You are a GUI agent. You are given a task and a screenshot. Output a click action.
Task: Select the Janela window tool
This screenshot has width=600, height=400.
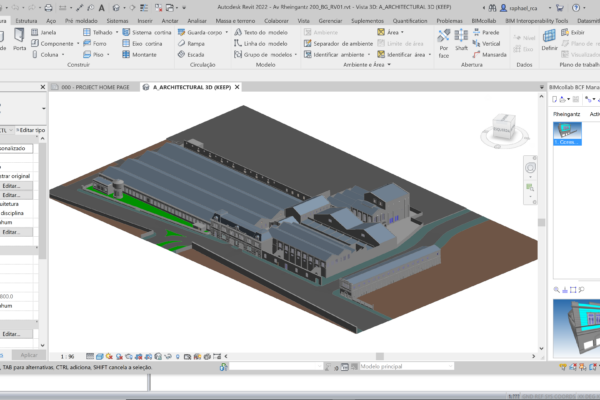44,33
